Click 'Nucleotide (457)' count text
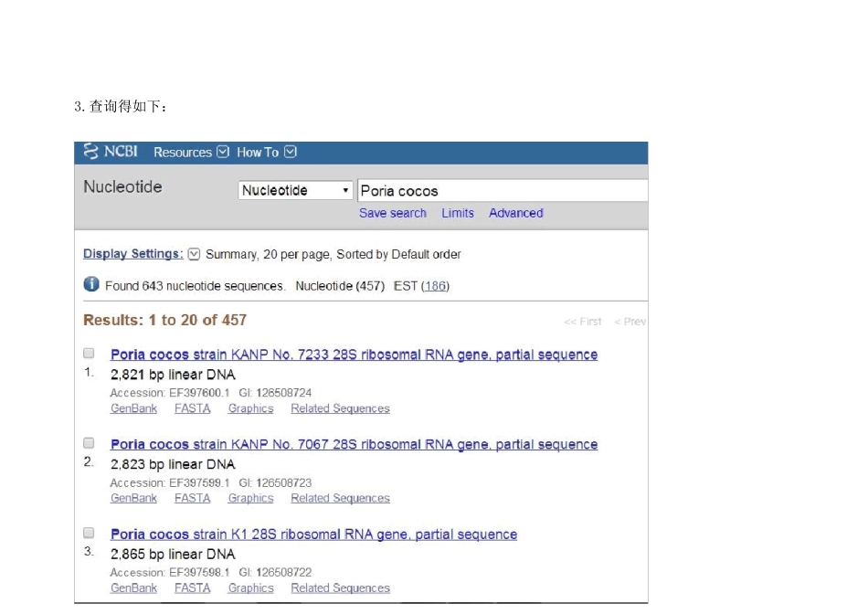Screen dimensions: 868x614 pos(340,286)
